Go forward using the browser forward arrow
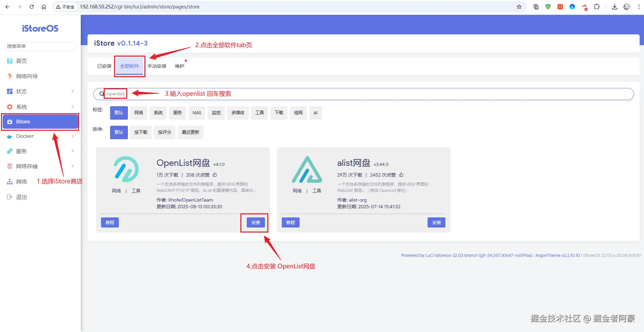This screenshot has height=332, width=644. [x=20, y=7]
